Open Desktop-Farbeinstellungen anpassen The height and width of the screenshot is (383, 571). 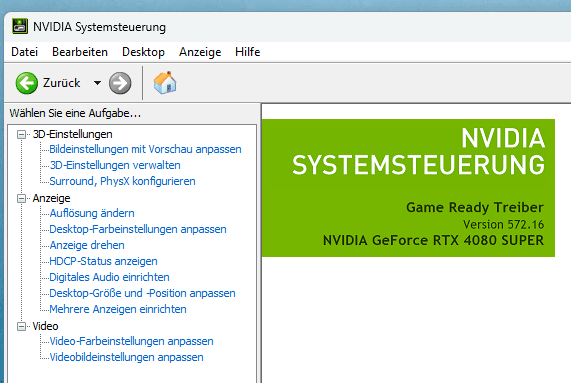(138, 229)
